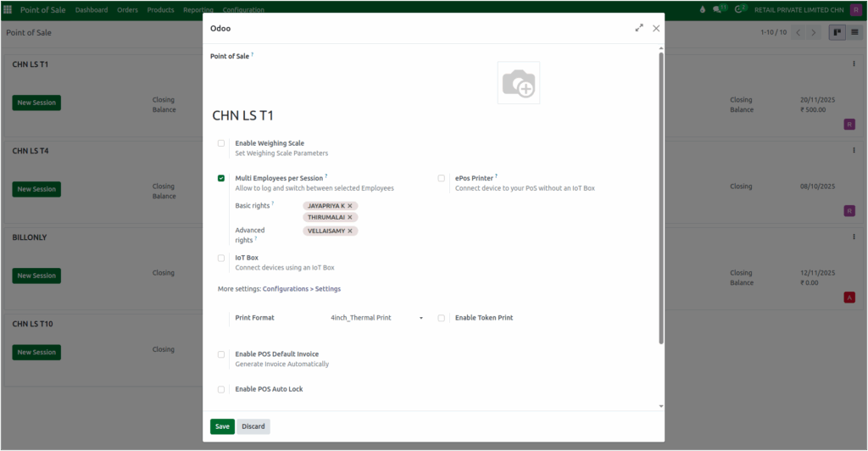Enable ePos Printer checkbox
The image size is (868, 451).
(441, 178)
